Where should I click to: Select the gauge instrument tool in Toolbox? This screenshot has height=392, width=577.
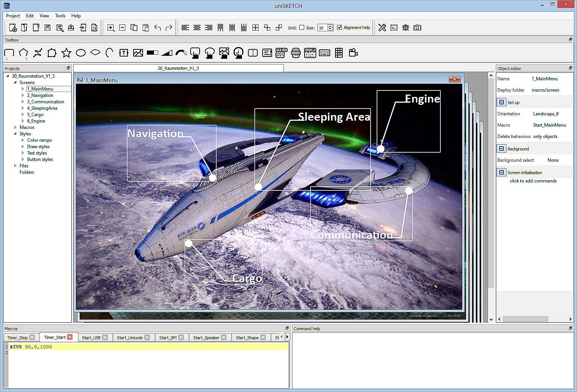click(x=181, y=53)
